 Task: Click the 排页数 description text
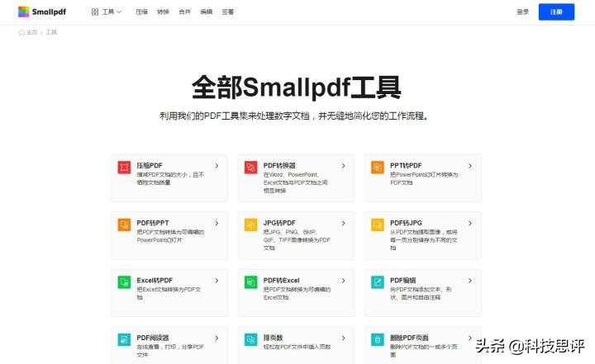click(x=297, y=347)
